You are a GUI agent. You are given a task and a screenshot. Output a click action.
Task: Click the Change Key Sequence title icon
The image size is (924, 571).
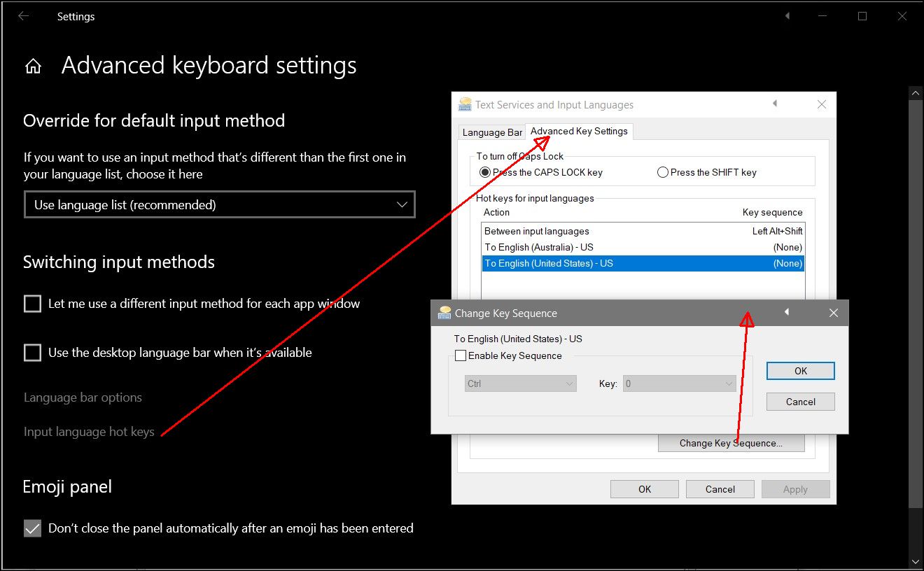click(x=444, y=313)
